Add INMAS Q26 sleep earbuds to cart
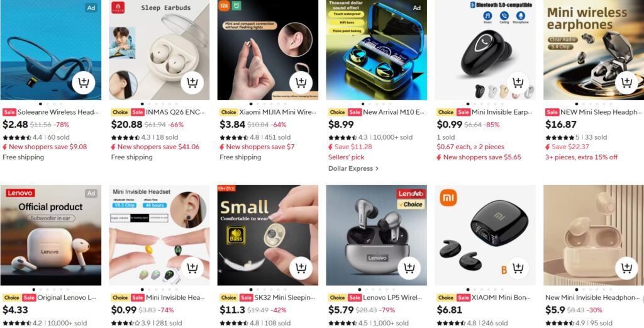 pos(192,83)
